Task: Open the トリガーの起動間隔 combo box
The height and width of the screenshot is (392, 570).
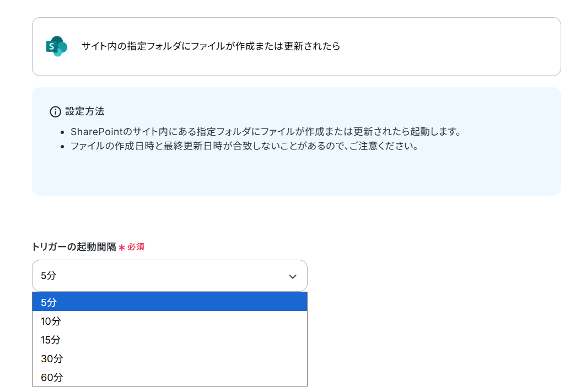Action: (x=170, y=276)
